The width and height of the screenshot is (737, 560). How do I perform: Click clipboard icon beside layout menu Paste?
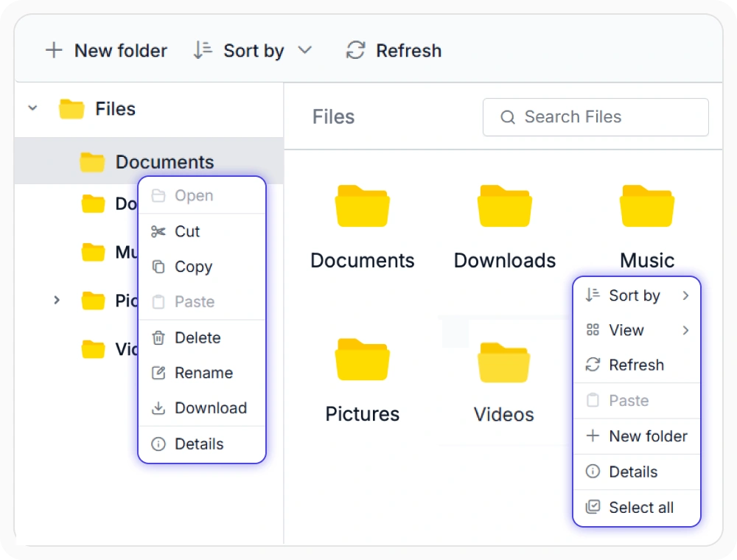593,400
